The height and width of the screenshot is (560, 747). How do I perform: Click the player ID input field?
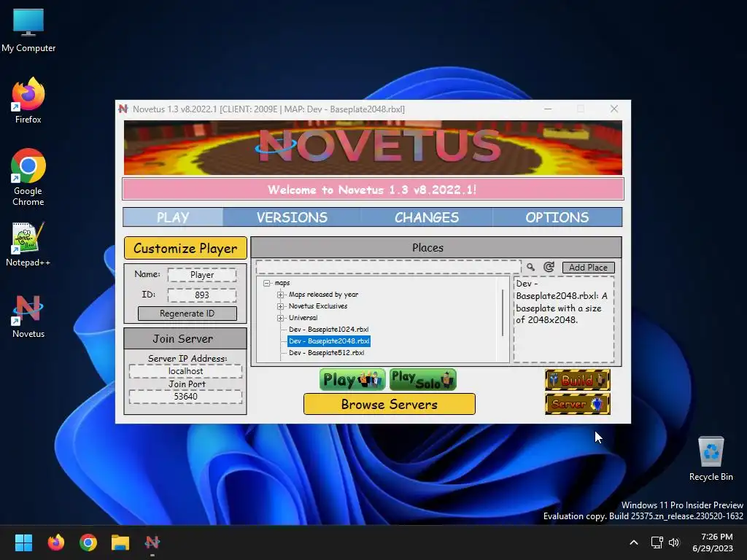tap(202, 295)
